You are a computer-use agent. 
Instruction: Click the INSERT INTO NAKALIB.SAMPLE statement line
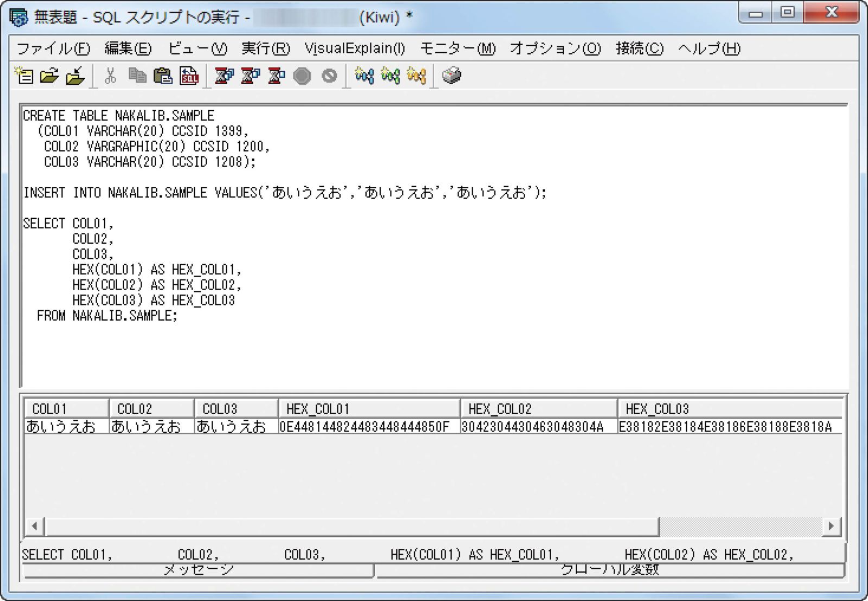click(x=285, y=193)
